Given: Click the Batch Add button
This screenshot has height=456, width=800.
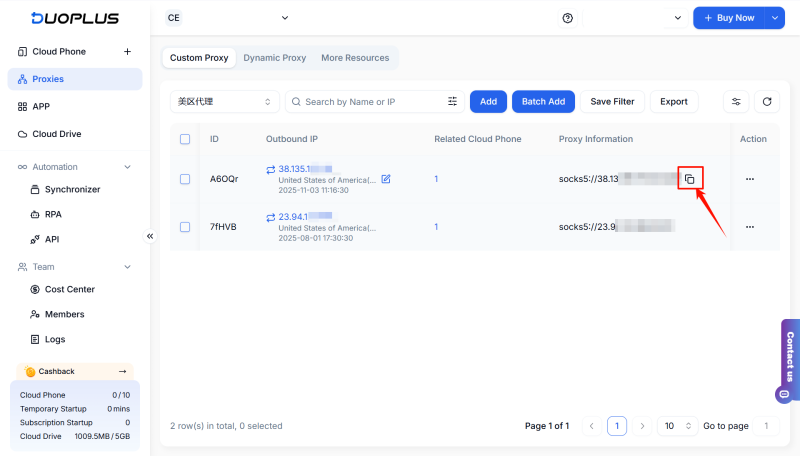Looking at the screenshot, I should point(543,101).
